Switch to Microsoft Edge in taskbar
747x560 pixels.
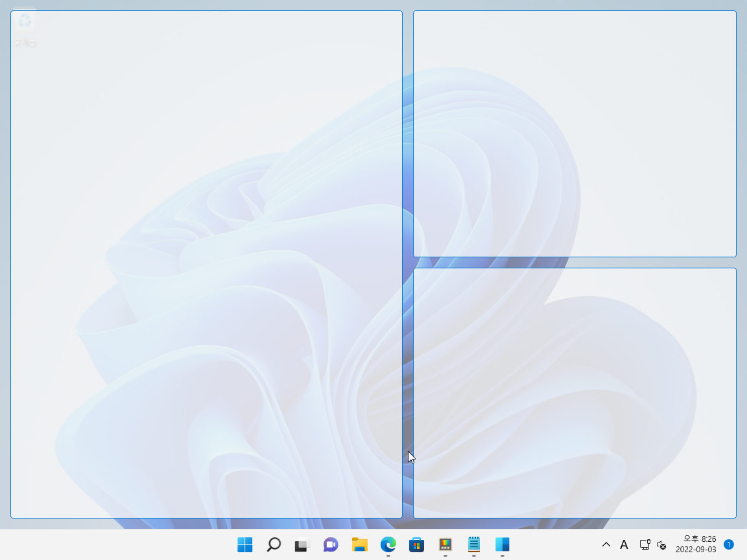pos(388,544)
